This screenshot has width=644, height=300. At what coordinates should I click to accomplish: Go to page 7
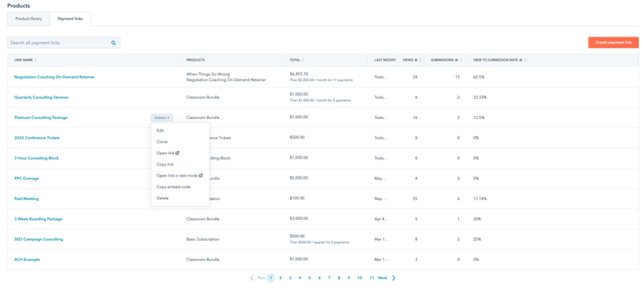coord(329,278)
